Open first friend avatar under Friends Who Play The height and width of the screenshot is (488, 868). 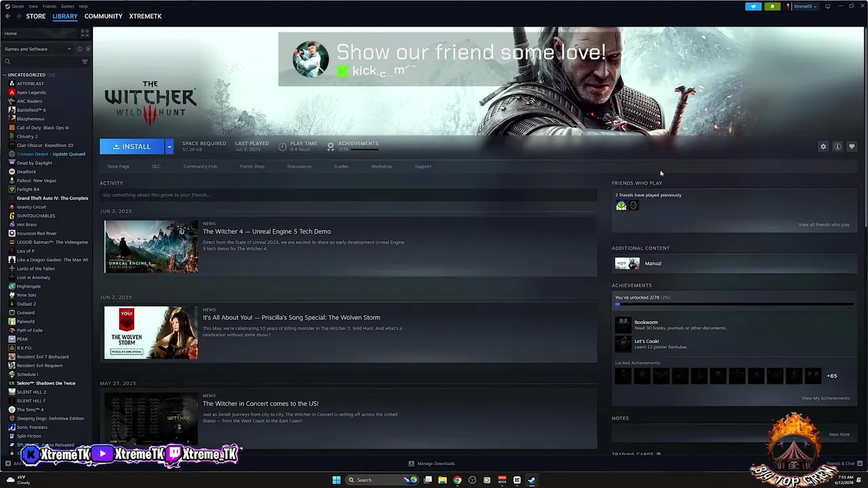621,205
